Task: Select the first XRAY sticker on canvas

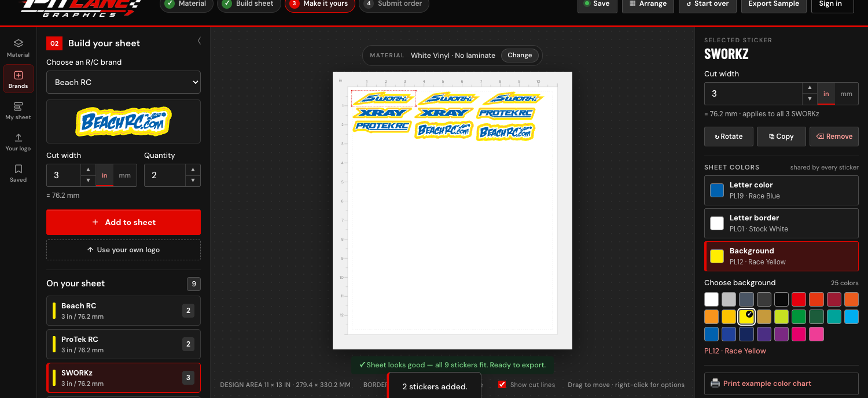Action: (381, 113)
